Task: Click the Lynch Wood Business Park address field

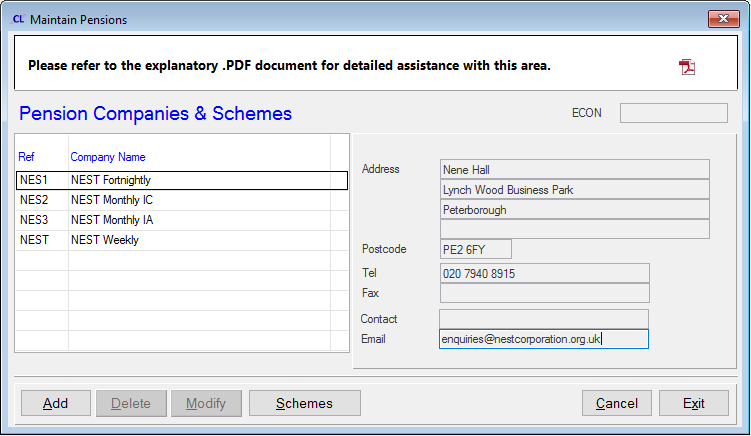Action: (x=575, y=190)
